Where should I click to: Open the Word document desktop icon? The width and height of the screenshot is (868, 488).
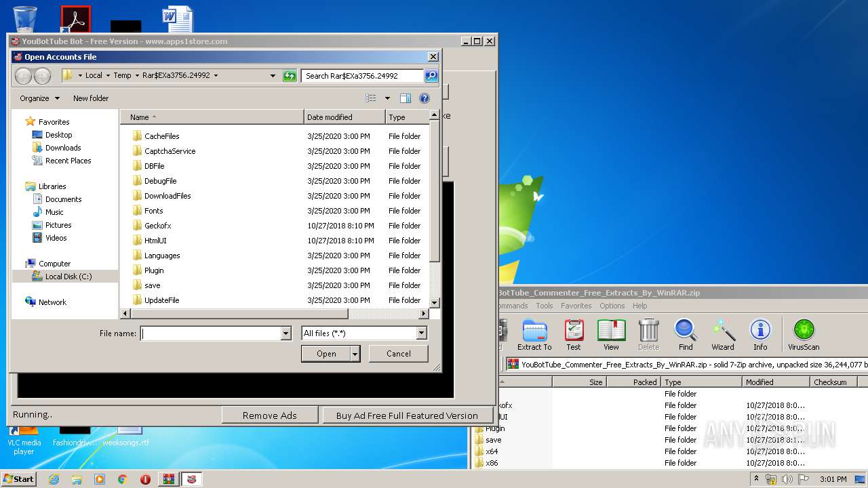pyautogui.click(x=177, y=19)
